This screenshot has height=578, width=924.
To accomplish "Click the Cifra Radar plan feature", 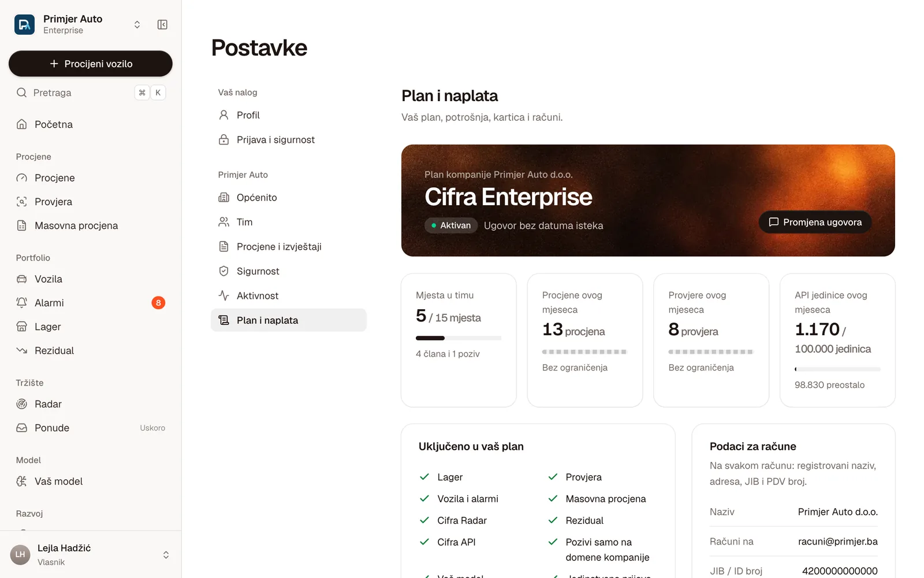I will point(462,521).
